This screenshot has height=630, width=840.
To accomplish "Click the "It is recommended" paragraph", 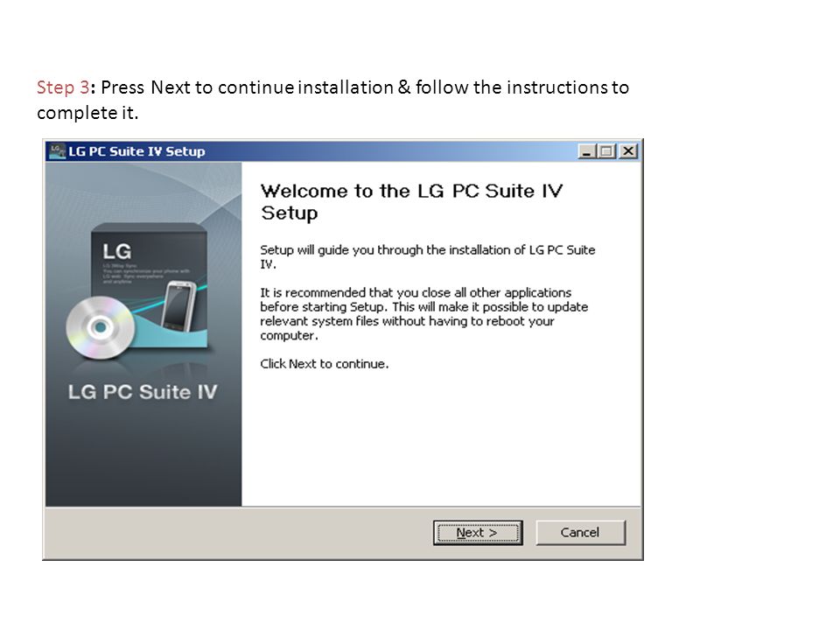I will pyautogui.click(x=423, y=314).
